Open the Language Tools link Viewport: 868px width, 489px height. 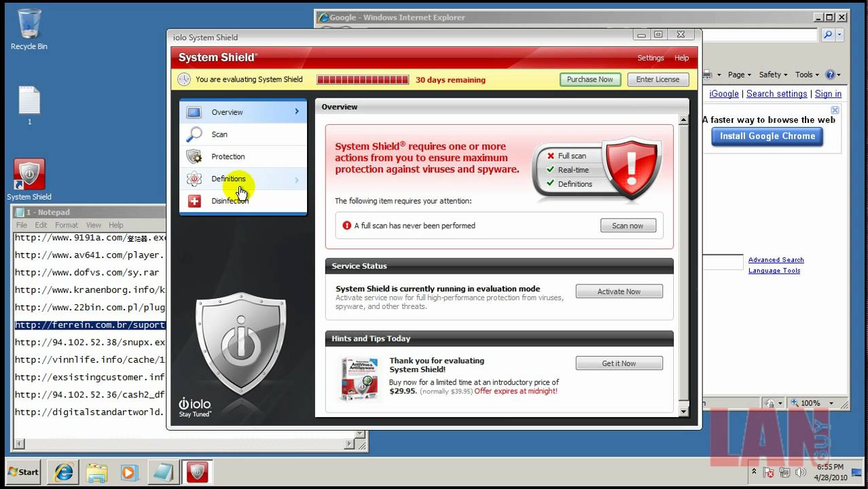click(x=774, y=270)
